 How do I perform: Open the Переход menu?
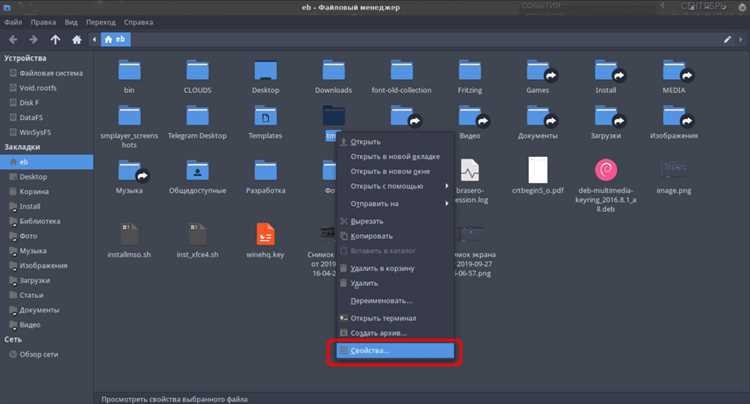point(100,22)
